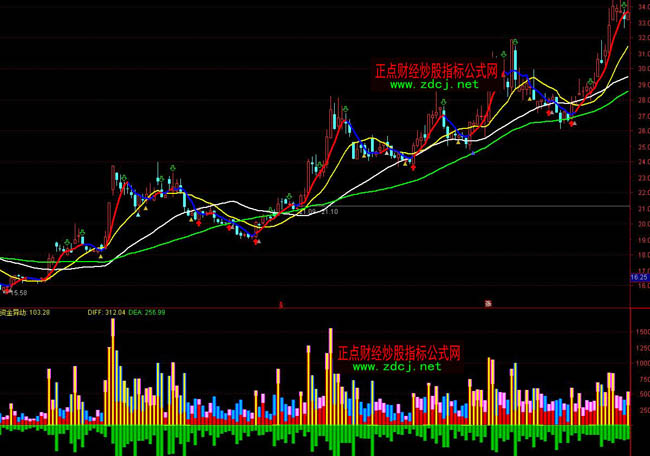Click the 250 volume axis label
650x456 pixels.
click(x=638, y=410)
